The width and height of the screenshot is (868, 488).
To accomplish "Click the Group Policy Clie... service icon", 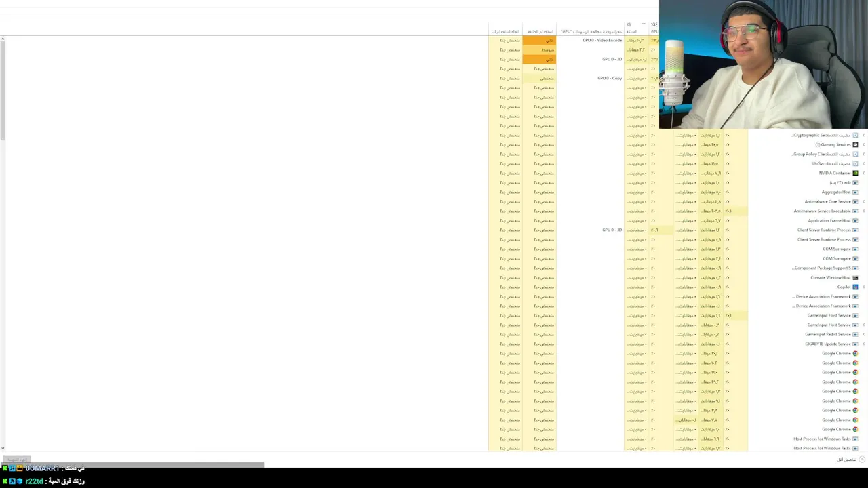I will (855, 154).
